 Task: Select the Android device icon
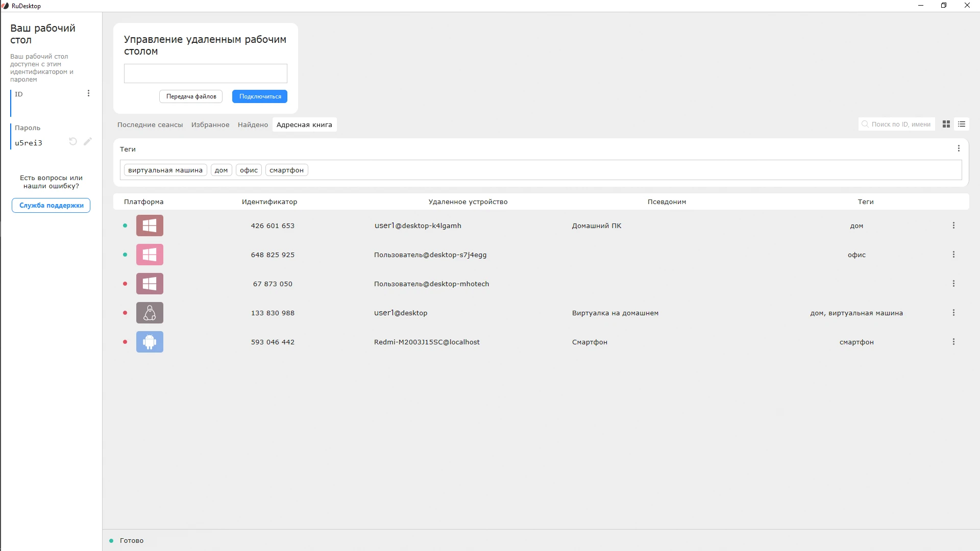150,342
